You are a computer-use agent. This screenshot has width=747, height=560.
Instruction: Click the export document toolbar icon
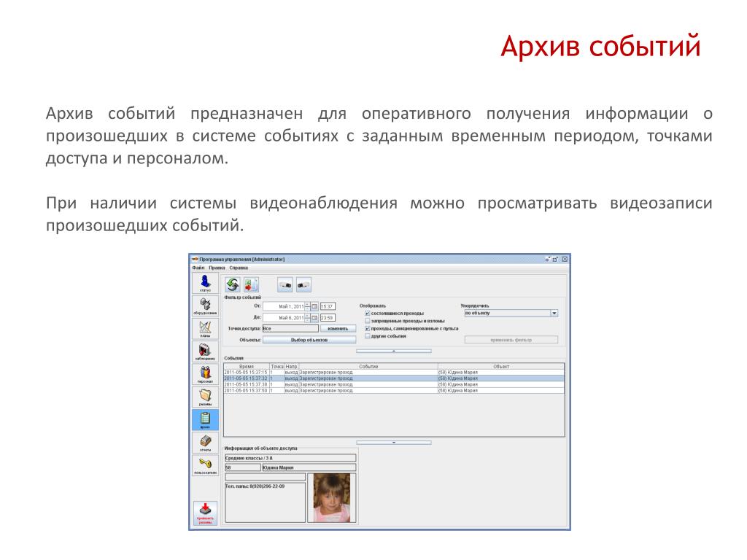point(251,285)
